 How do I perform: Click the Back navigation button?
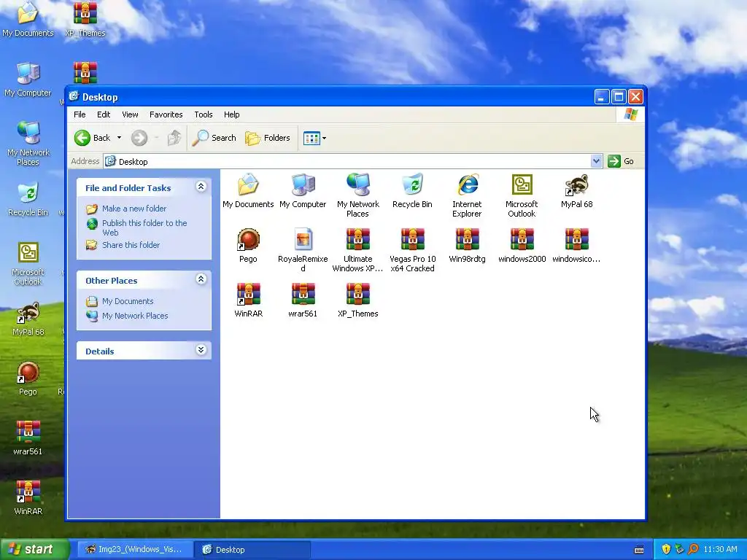tap(93, 138)
